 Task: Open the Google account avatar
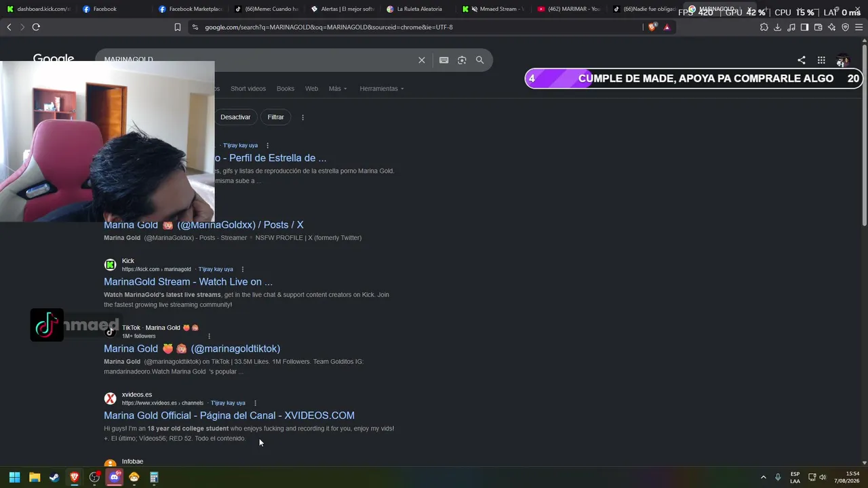(842, 60)
